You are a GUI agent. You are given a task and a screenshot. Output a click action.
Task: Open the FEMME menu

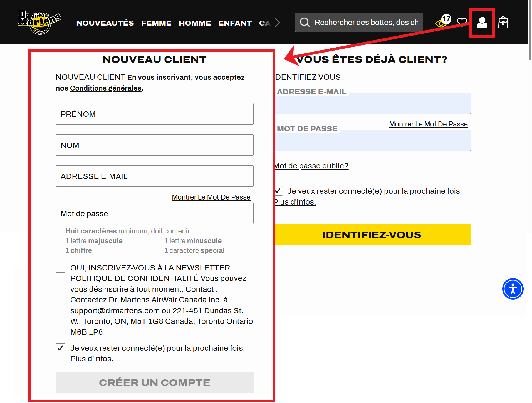(x=156, y=23)
